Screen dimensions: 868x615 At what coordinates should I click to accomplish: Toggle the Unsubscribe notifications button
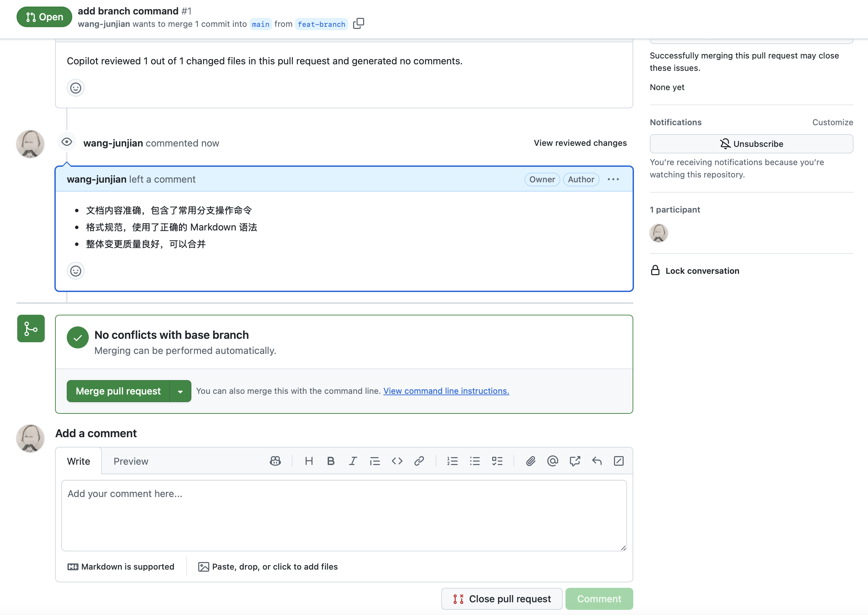(751, 144)
